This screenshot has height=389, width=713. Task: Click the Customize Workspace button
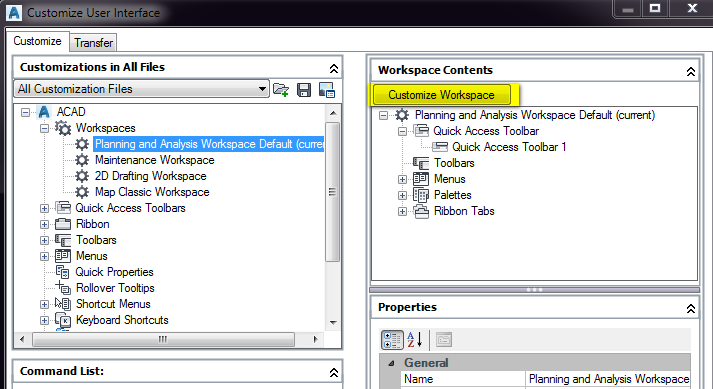pos(441,95)
